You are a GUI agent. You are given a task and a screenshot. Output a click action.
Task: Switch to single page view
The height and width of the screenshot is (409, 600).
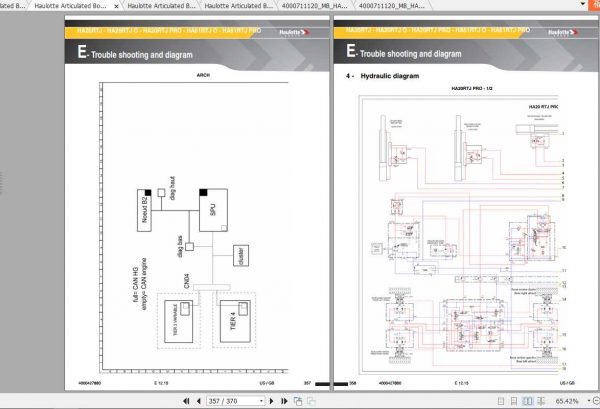pos(501,401)
